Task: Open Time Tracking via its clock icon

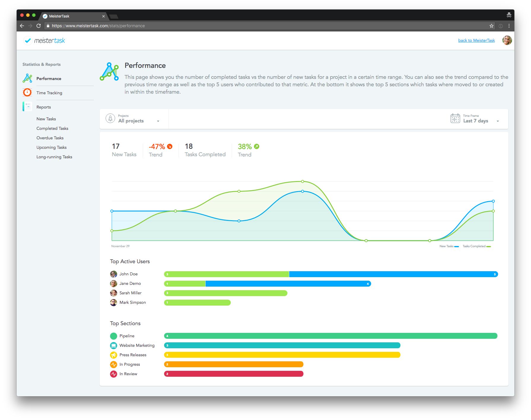Action: (27, 92)
